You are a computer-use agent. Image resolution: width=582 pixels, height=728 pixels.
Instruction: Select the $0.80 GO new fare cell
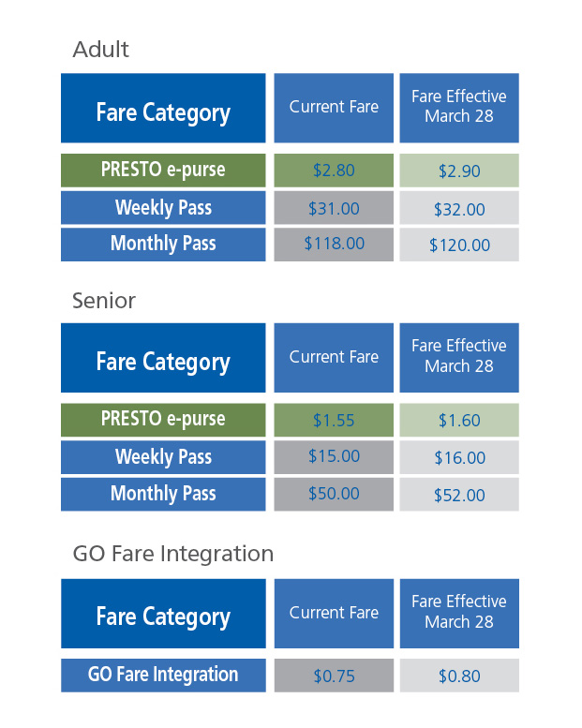(x=459, y=676)
